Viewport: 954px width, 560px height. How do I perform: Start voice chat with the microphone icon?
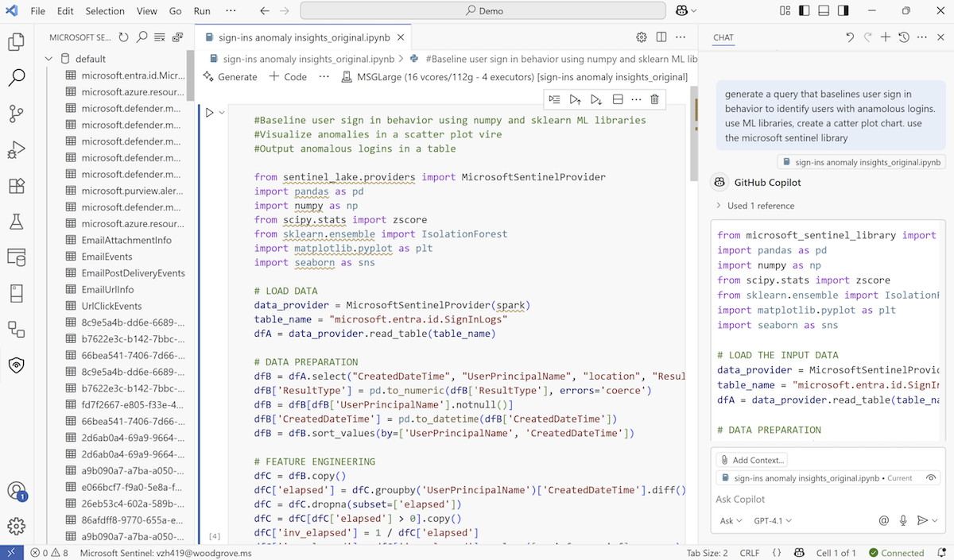point(903,521)
